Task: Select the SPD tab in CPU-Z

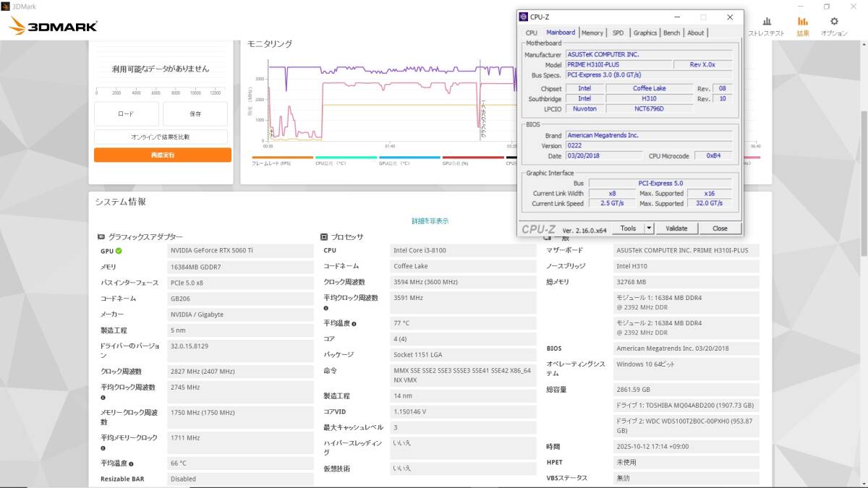Action: coord(618,33)
